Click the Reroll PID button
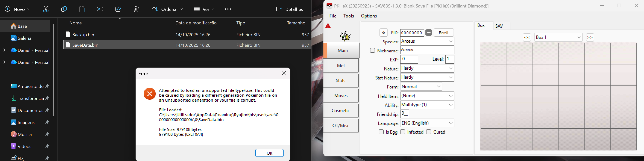The image size is (644, 161). pyautogui.click(x=444, y=33)
